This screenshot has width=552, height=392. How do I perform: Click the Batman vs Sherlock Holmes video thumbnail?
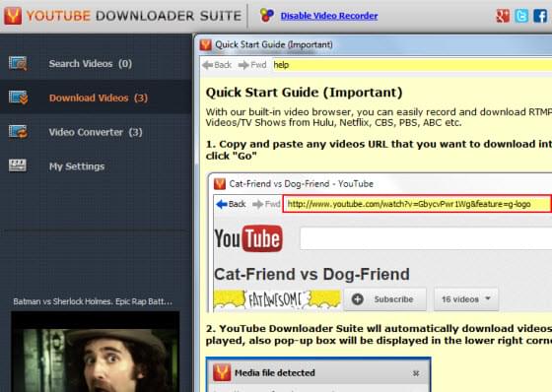click(95, 352)
